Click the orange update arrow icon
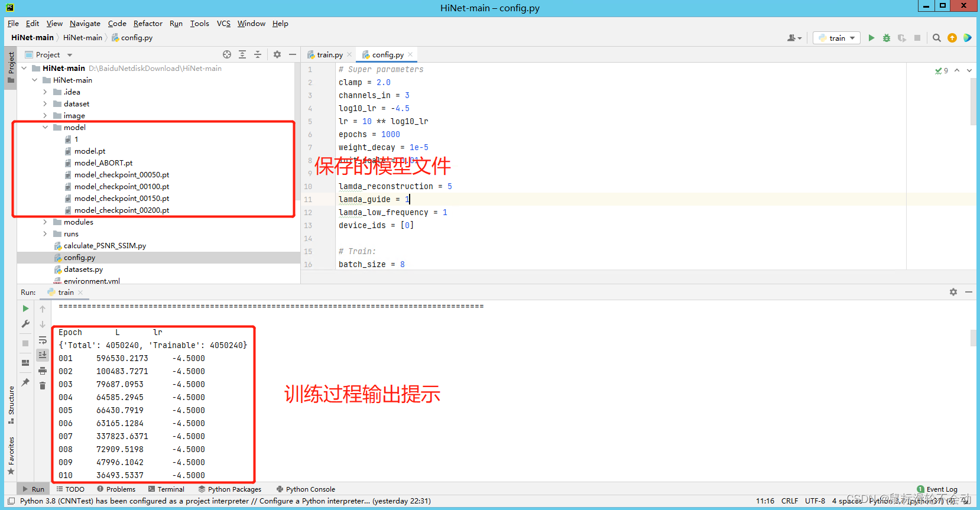The image size is (980, 510). [952, 38]
